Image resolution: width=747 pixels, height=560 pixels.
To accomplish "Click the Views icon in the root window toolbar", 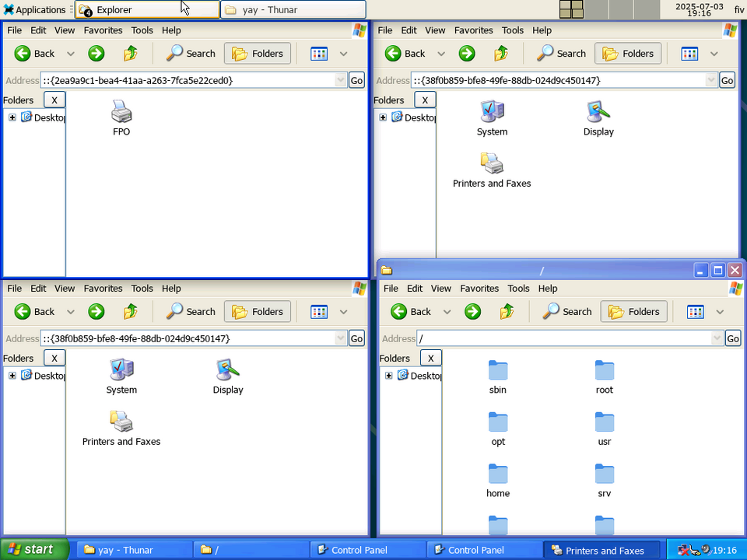I will [695, 311].
